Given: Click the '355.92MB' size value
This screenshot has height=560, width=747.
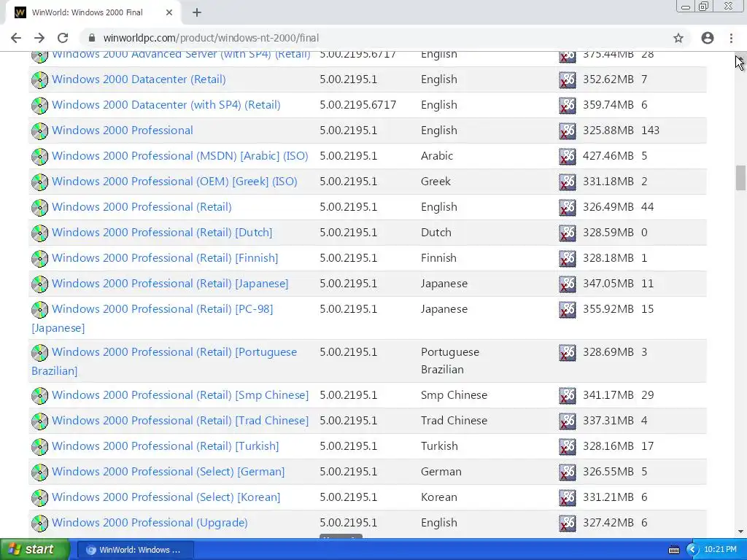Looking at the screenshot, I should 608,309.
